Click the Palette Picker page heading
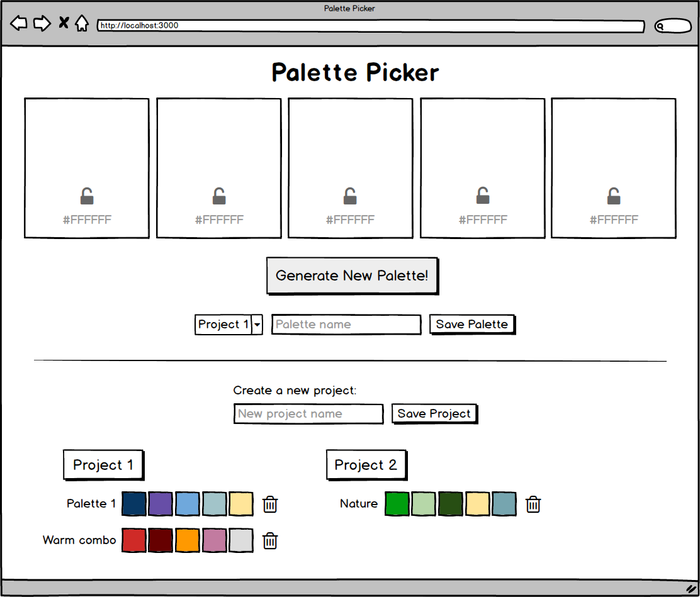 (356, 72)
